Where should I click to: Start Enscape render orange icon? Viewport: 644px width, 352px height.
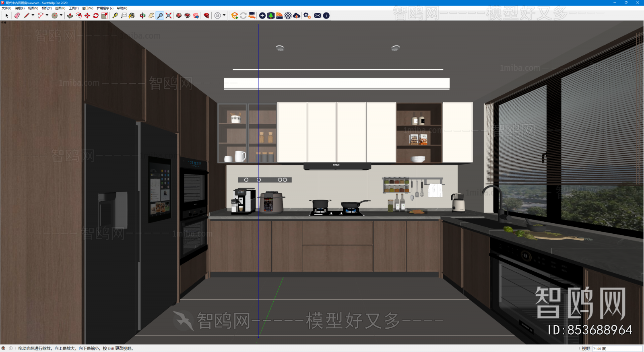click(x=235, y=16)
